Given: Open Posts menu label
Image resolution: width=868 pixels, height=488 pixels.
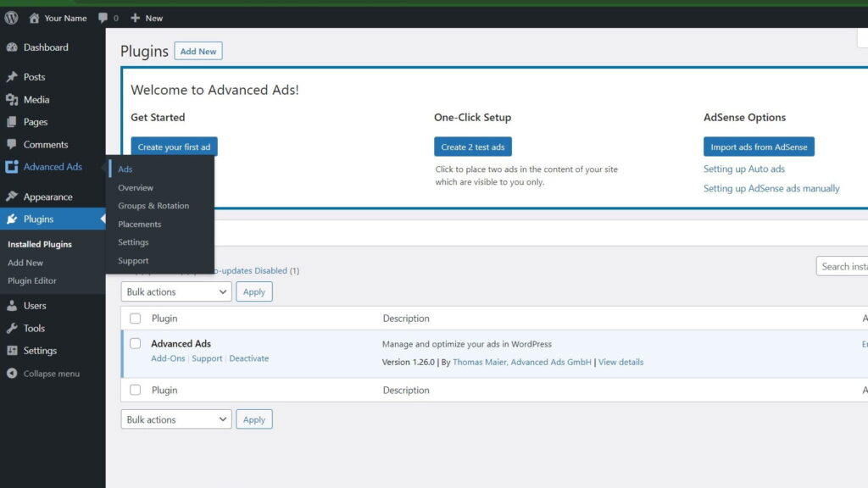Looking at the screenshot, I should [34, 77].
